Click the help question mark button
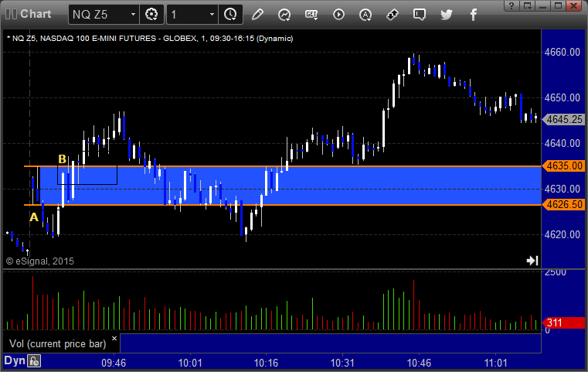 click(512, 5)
